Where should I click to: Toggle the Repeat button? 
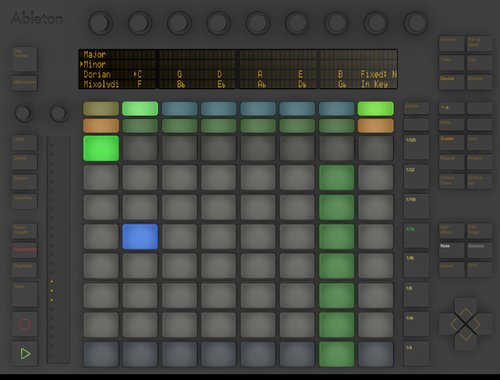[x=451, y=161]
